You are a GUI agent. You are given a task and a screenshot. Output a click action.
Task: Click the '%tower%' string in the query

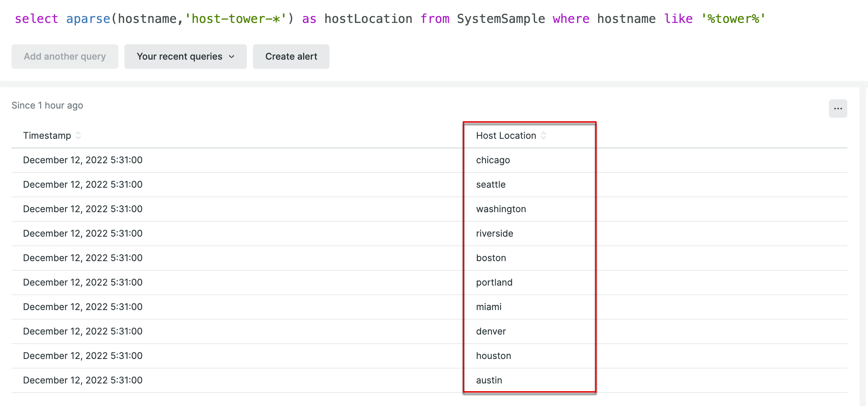(733, 19)
